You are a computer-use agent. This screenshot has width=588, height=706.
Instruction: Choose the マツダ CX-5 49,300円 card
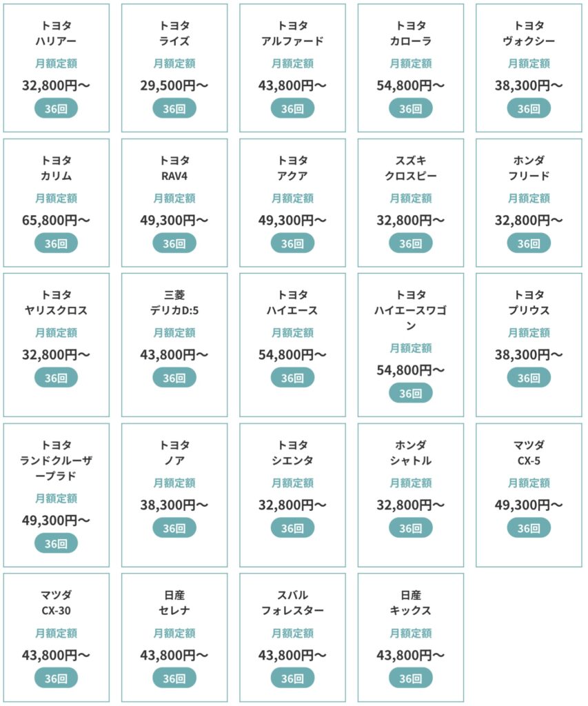(x=529, y=495)
